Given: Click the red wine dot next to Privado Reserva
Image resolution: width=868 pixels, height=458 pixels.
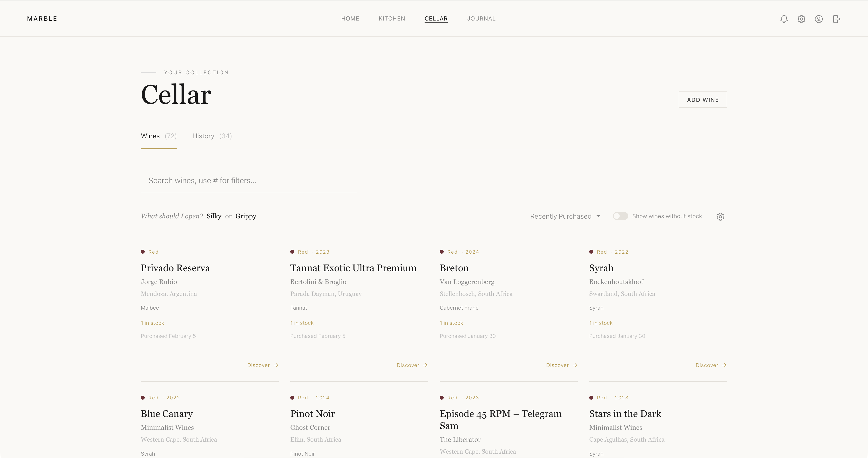Looking at the screenshot, I should pyautogui.click(x=143, y=252).
